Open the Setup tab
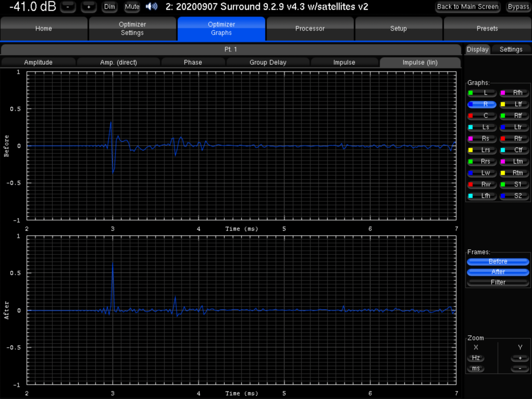This screenshot has width=532, height=399. [x=399, y=28]
